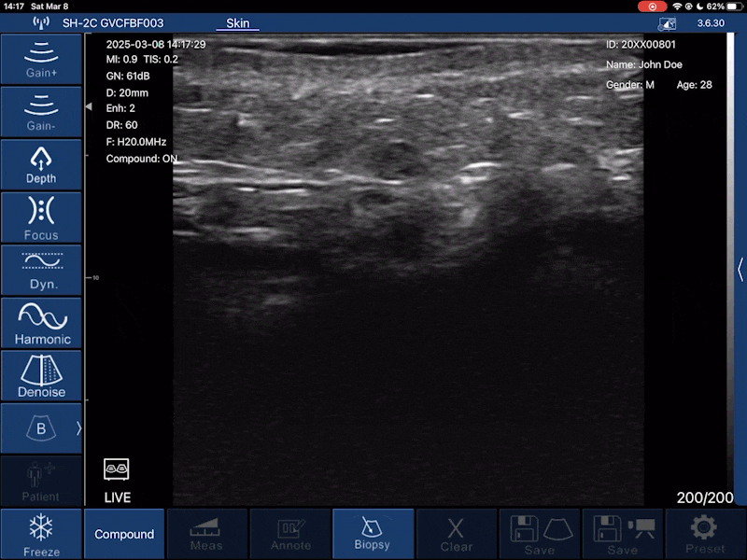Tap the probe connection icon at top right

click(x=667, y=23)
